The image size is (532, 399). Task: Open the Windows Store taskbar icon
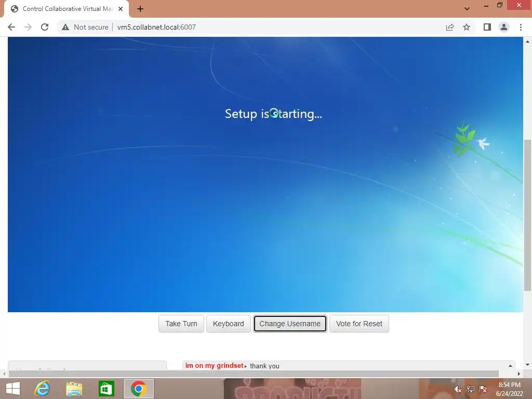click(106, 389)
